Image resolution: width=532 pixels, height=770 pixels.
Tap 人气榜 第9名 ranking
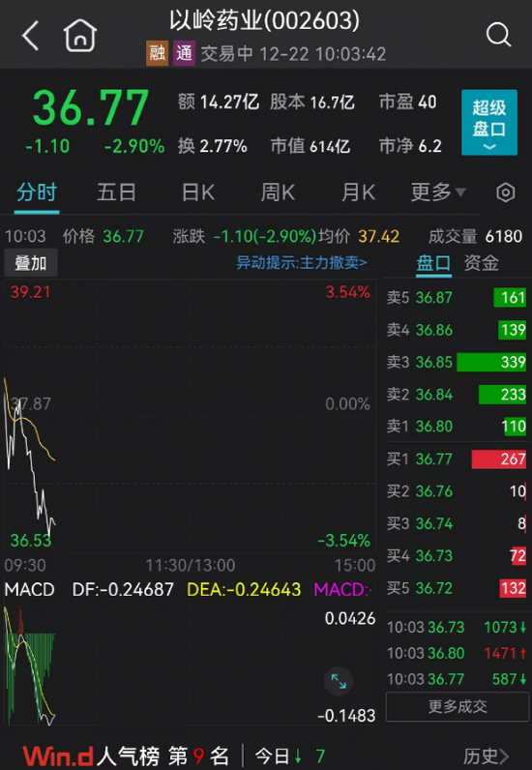(163, 756)
